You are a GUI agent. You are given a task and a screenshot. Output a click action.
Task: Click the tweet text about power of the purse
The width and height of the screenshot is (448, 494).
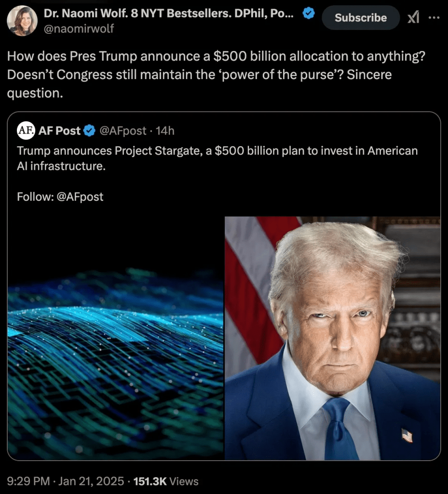pyautogui.click(x=216, y=74)
